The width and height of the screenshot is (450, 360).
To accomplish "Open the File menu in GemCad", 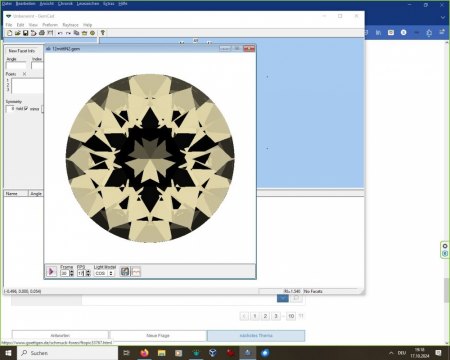I will [9, 25].
